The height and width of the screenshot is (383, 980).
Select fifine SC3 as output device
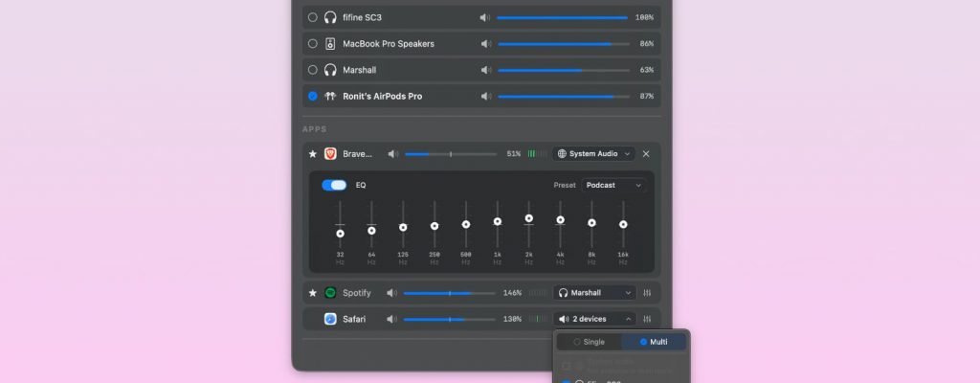313,17
